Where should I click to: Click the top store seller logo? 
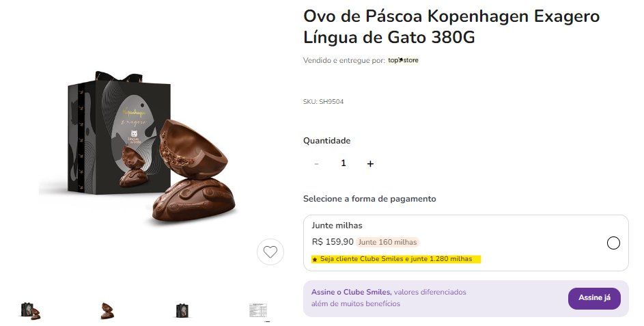[x=403, y=60]
